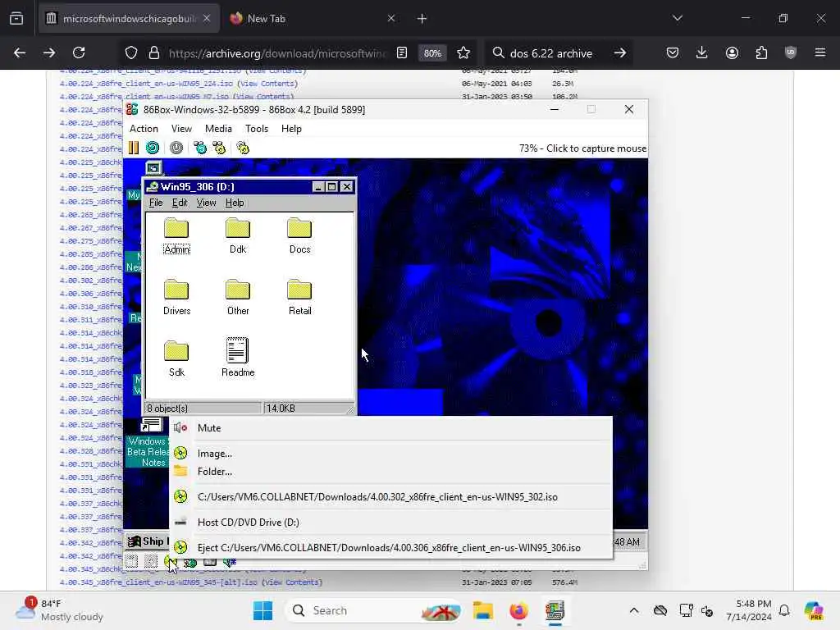This screenshot has height=630, width=840.
Task: Select the Ddk folder icon
Action: [238, 236]
